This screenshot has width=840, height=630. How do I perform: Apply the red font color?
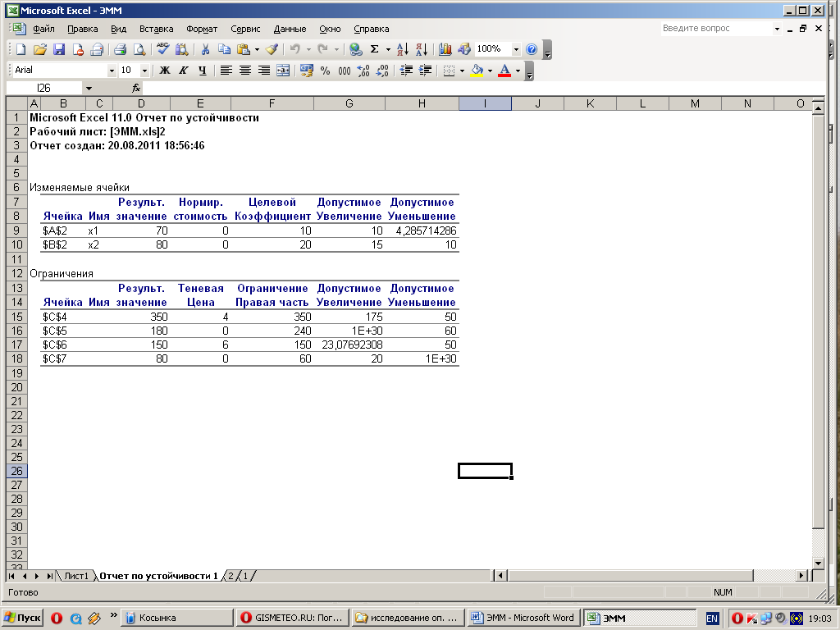[x=504, y=71]
